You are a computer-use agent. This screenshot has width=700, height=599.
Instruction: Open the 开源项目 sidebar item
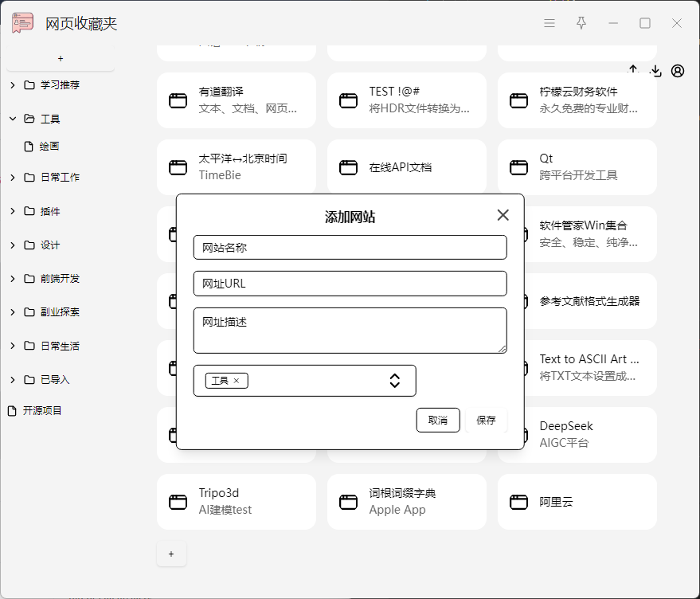pos(41,411)
